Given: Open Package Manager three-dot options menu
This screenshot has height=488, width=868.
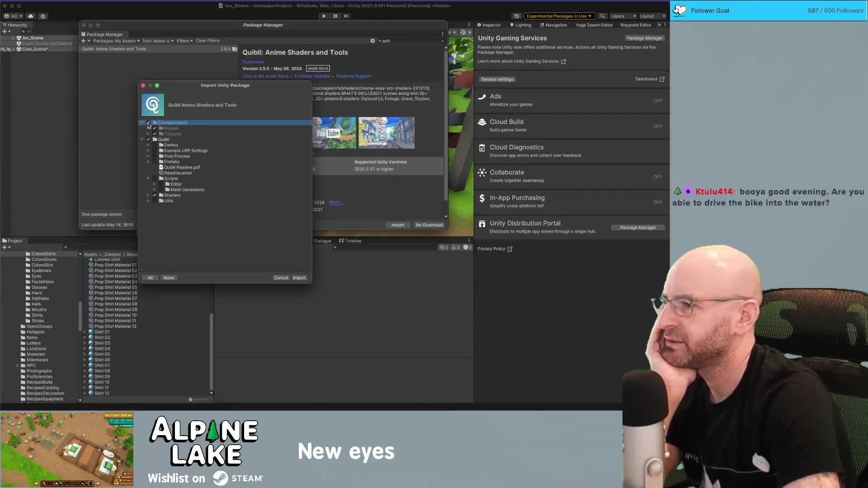Looking at the screenshot, I should (442, 33).
